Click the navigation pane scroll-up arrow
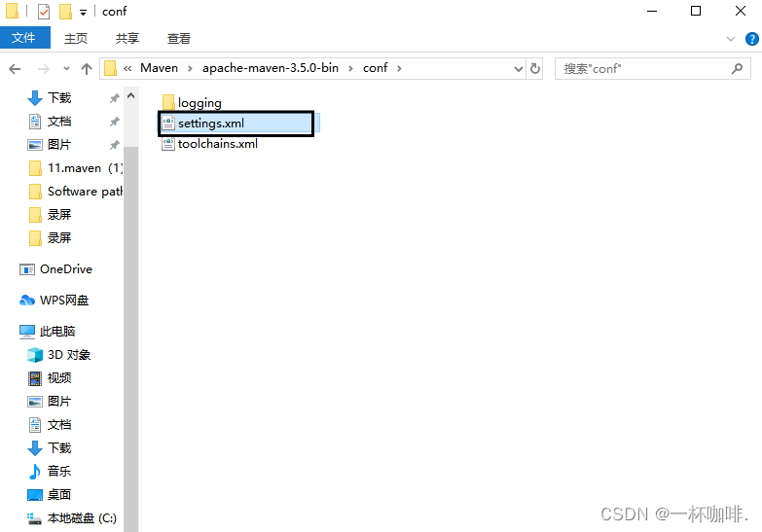762x532 pixels. coord(130,95)
